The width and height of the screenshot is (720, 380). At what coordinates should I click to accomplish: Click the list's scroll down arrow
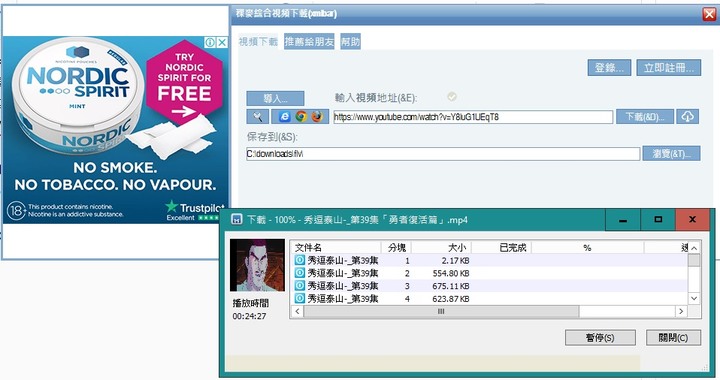[x=694, y=298]
